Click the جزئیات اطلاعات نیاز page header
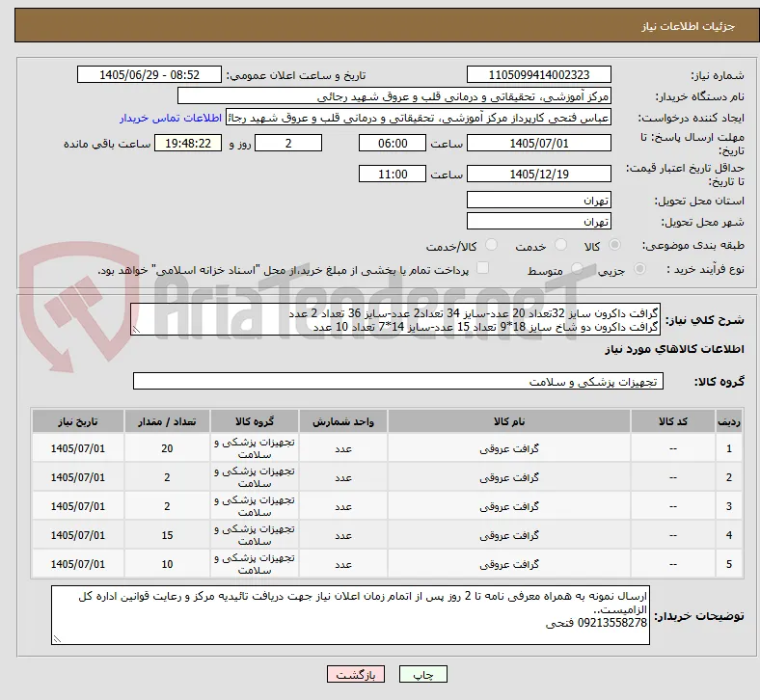760x700 pixels. (x=689, y=26)
